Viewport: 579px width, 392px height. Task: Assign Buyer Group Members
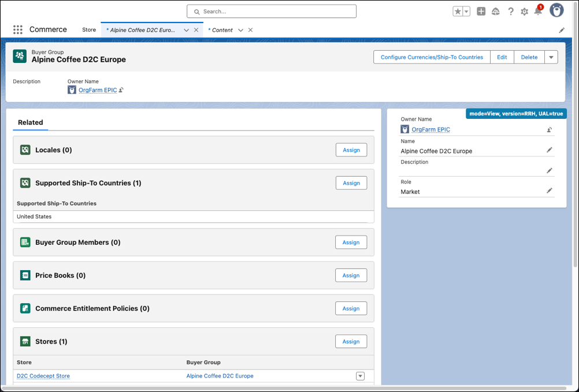click(351, 242)
